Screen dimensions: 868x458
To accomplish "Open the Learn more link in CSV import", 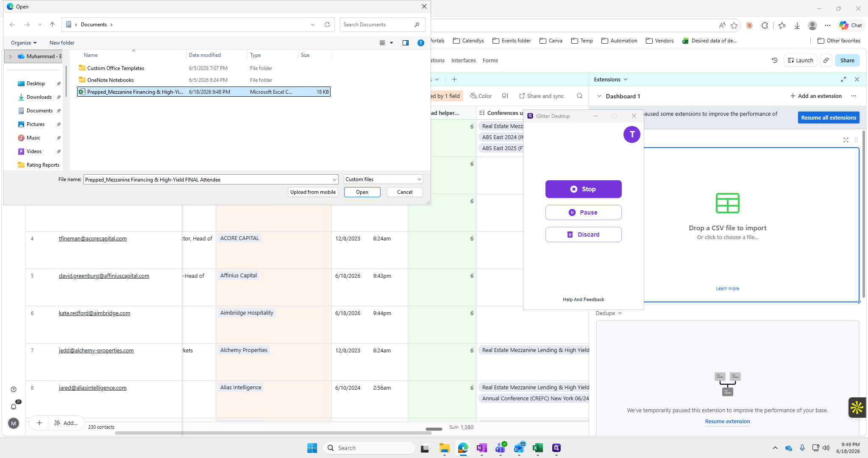I will click(x=727, y=288).
